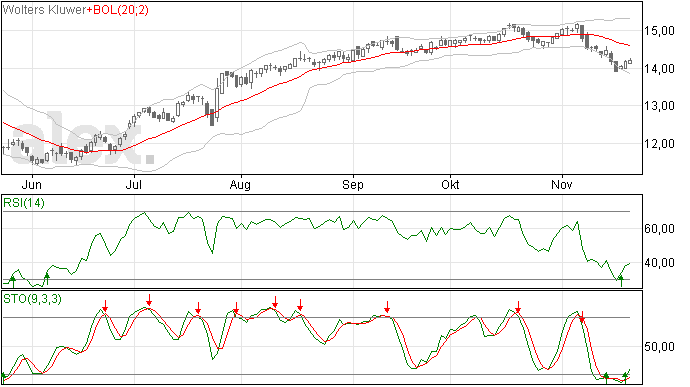Click the red sell arrow in November on STO
This screenshot has width=690, height=387.
pos(582,317)
